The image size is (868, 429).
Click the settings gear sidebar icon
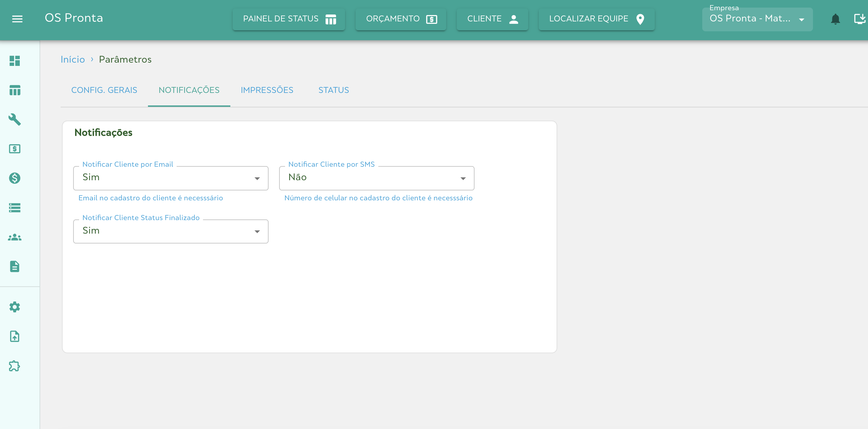coord(15,307)
